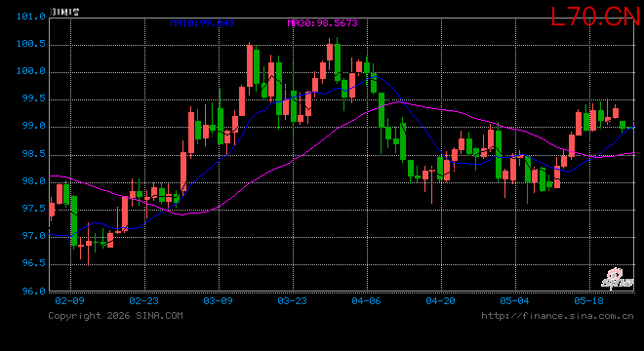Click the 04-20 date label

point(441,301)
